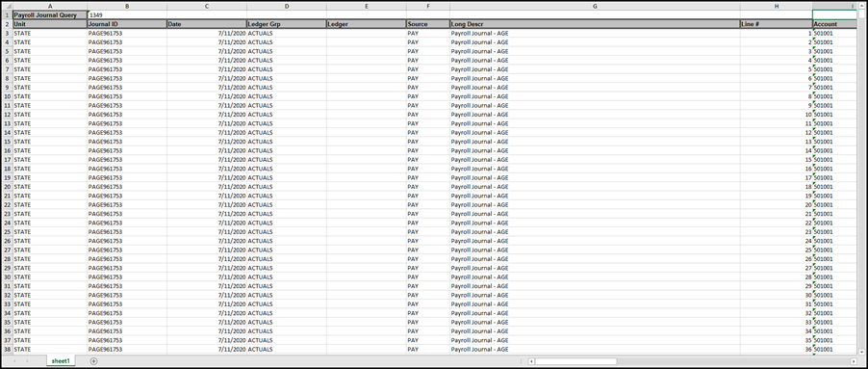Select row 20 header
868x369 pixels.
pos(8,187)
